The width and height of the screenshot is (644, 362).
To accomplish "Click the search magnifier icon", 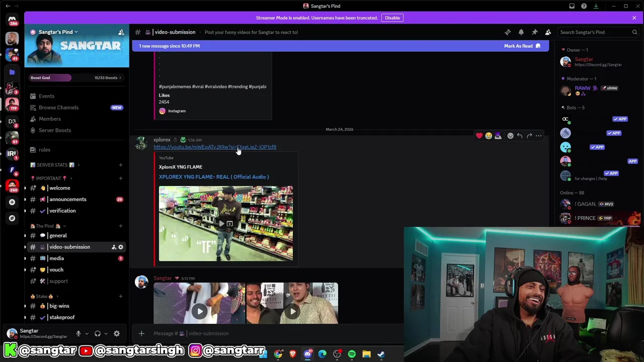I will coord(634,32).
